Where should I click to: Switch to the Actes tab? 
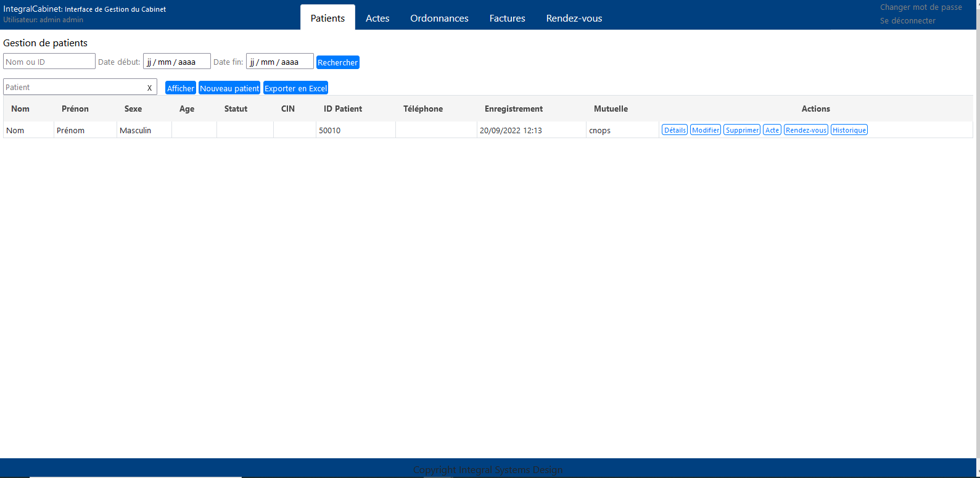coord(377,18)
